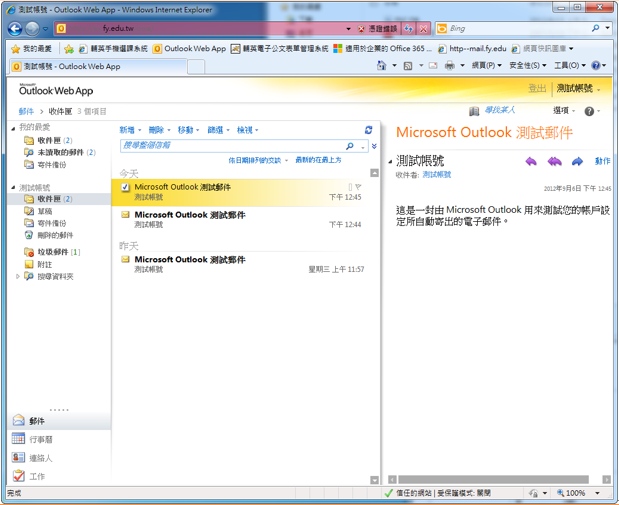The height and width of the screenshot is (505, 619).
Task: Click the address book icon beside 尋找某人
Action: (474, 111)
